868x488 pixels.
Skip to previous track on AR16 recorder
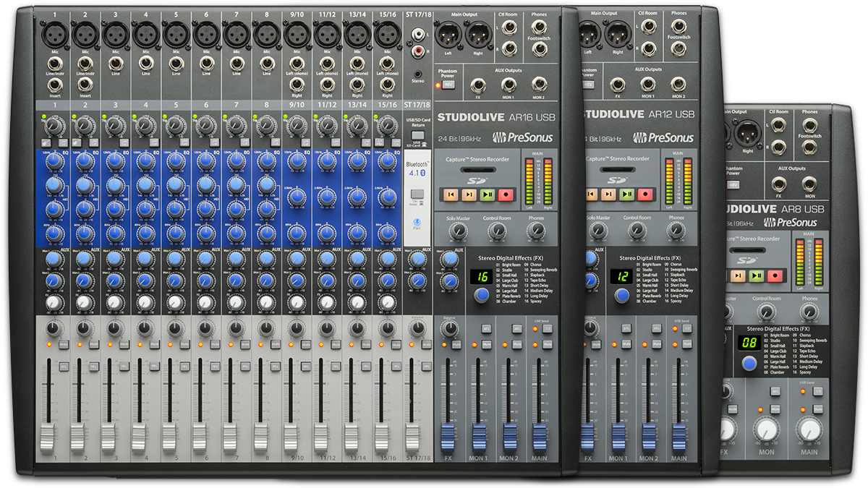pyautogui.click(x=450, y=194)
